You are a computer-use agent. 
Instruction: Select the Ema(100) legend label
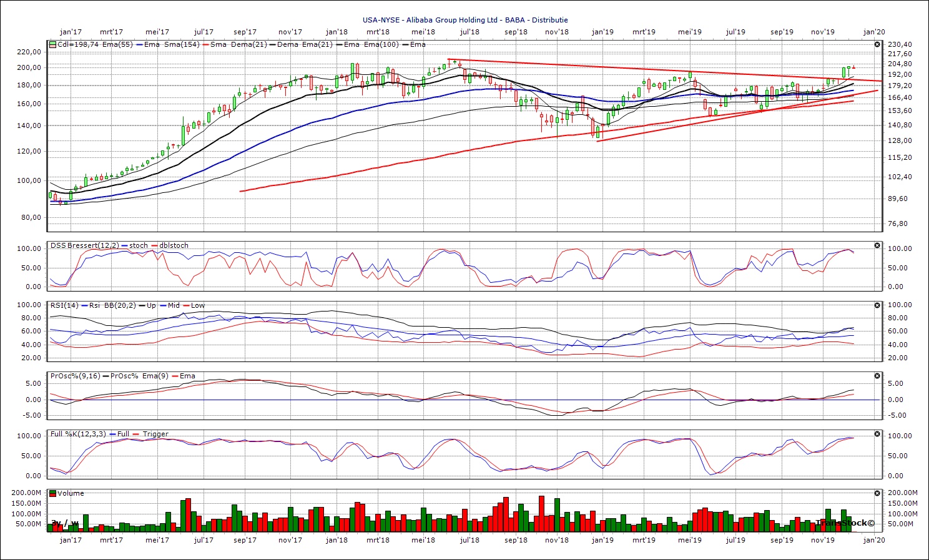click(x=381, y=44)
